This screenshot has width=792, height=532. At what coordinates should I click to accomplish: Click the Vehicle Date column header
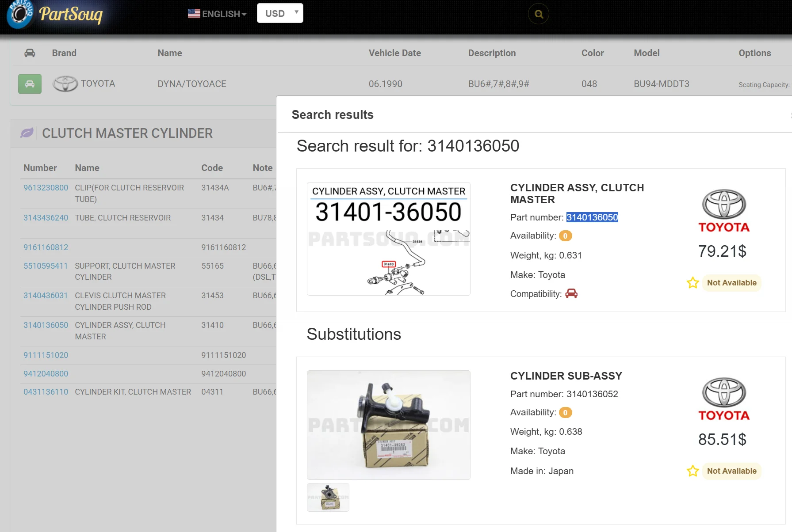click(395, 53)
